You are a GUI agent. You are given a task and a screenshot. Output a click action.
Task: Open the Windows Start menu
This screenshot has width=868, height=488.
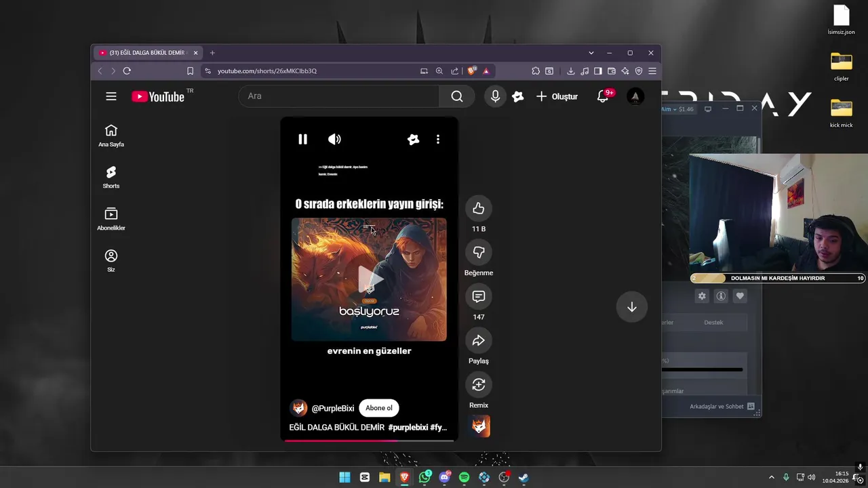click(344, 477)
